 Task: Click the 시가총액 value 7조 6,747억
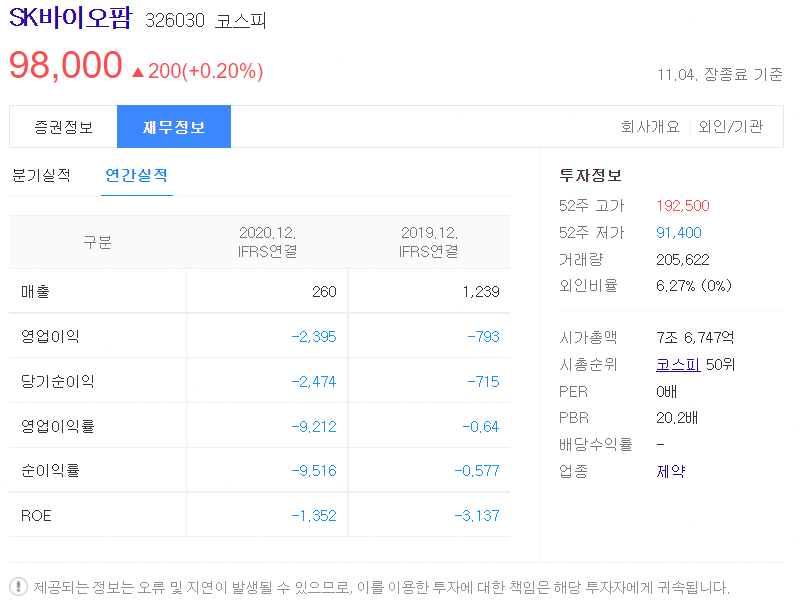695,337
